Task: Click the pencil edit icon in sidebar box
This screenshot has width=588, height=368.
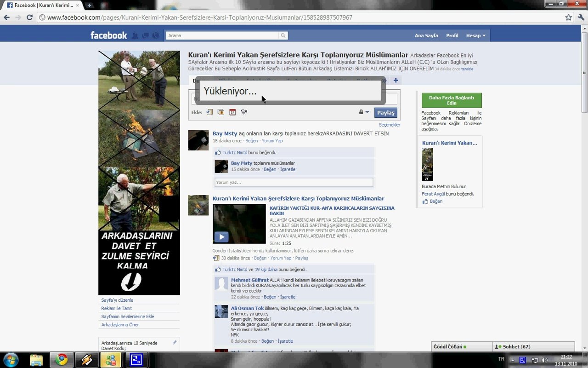Action: (175, 343)
